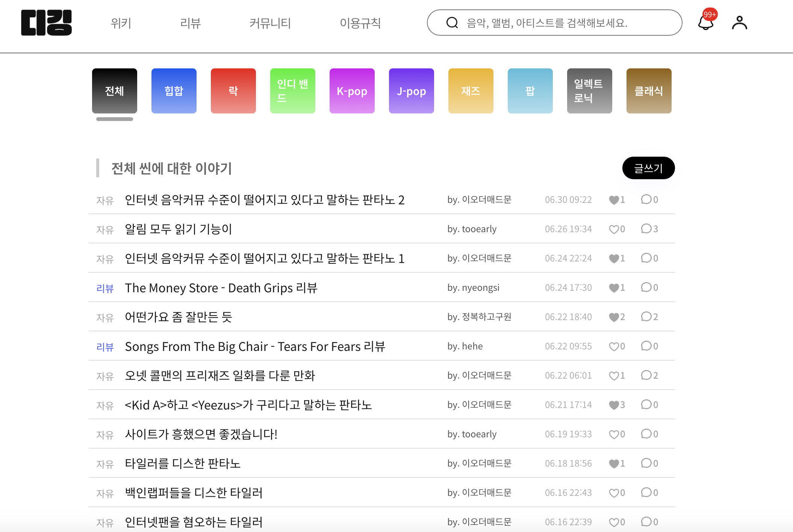The height and width of the screenshot is (532, 793).
Task: Select the 일렉트로닉 genre tab
Action: tap(590, 91)
